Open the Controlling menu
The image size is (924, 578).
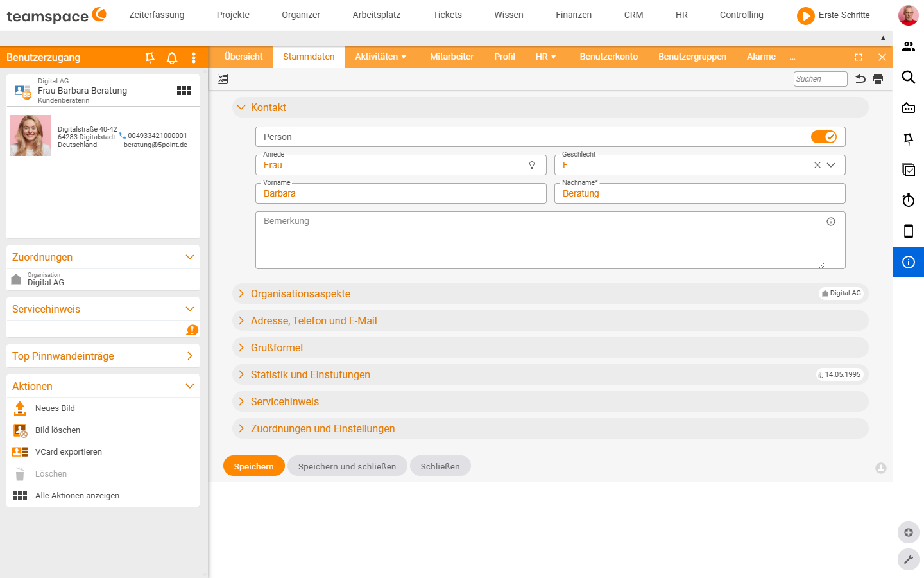pos(742,15)
